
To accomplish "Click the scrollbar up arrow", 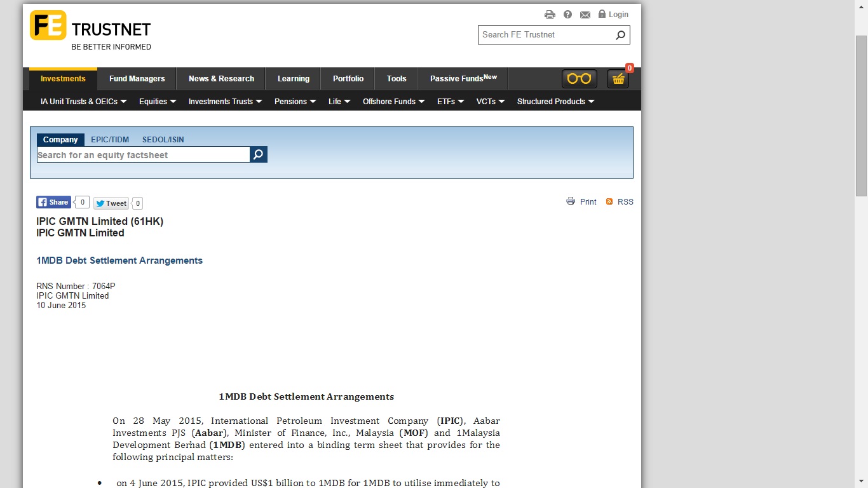I will pos(861,5).
